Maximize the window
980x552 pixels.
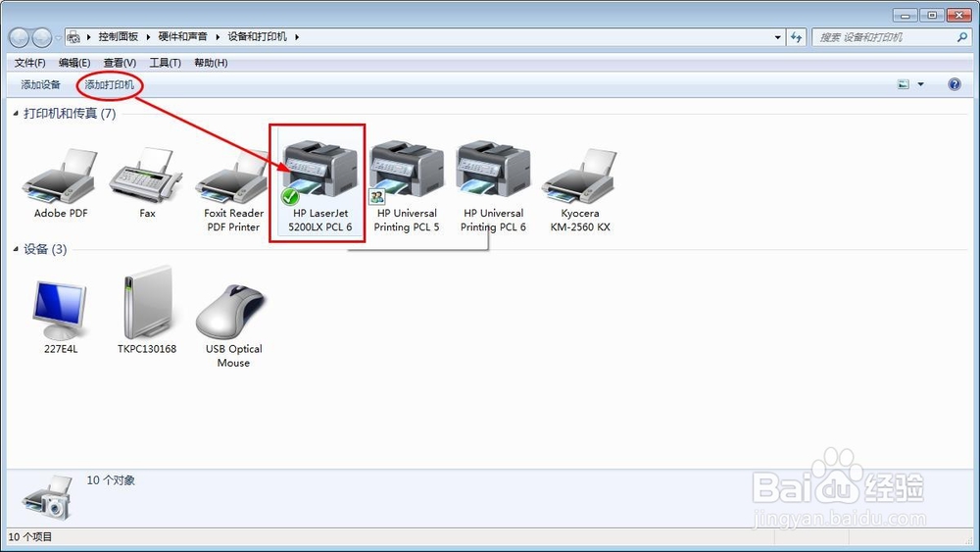point(932,15)
